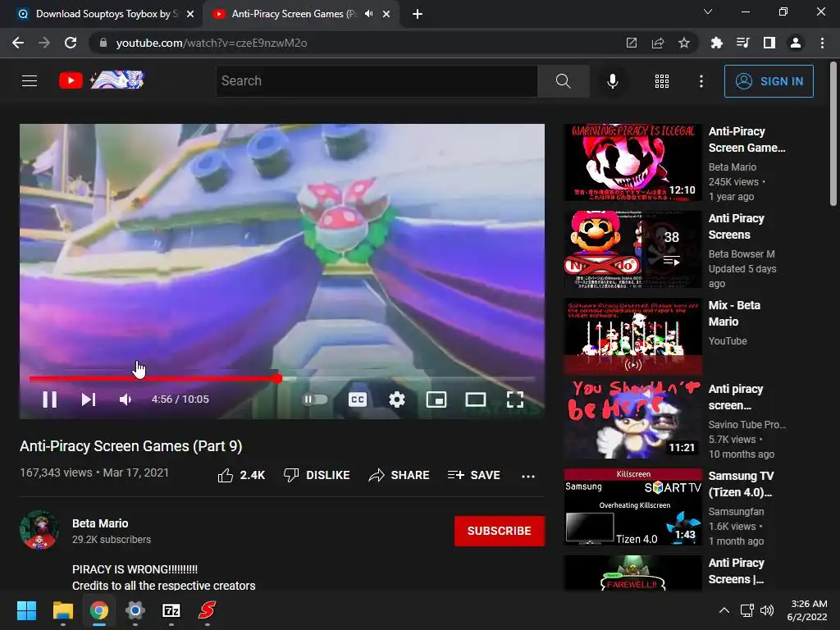The image size is (840, 630).
Task: Bookmark this page star
Action: tap(684, 43)
